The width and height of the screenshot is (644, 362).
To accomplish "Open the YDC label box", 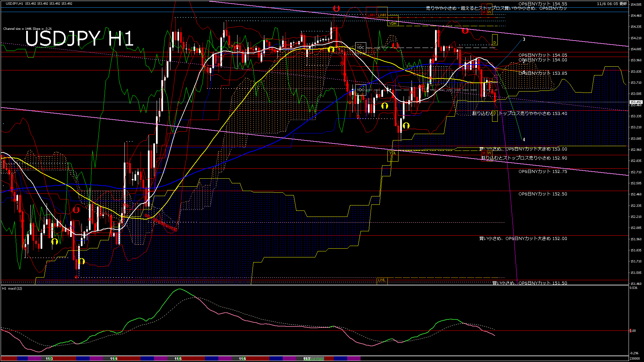I will [x=361, y=48].
